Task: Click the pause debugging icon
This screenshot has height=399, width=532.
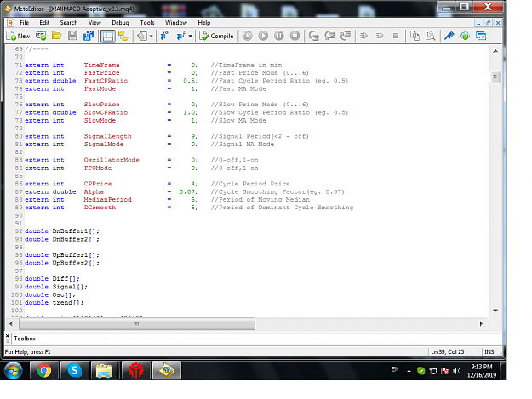Action: pyautogui.click(x=279, y=36)
